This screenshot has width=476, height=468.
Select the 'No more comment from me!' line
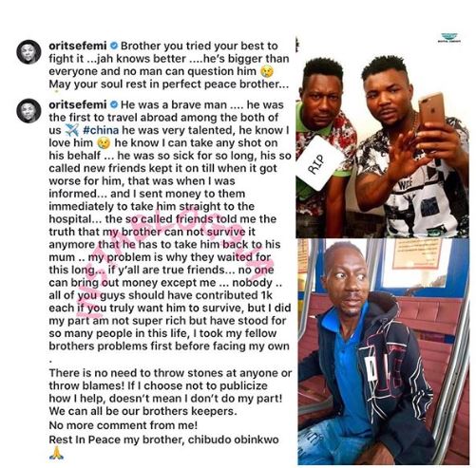[124, 425]
